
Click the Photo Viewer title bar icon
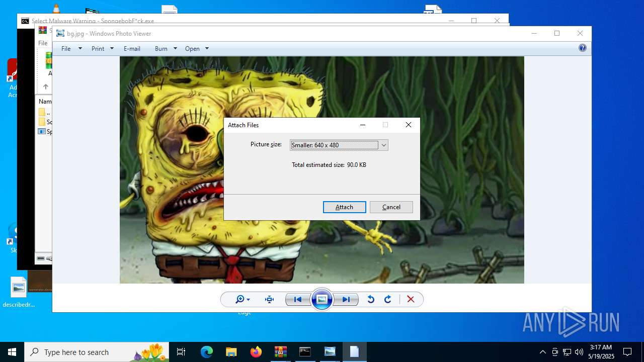click(x=60, y=34)
